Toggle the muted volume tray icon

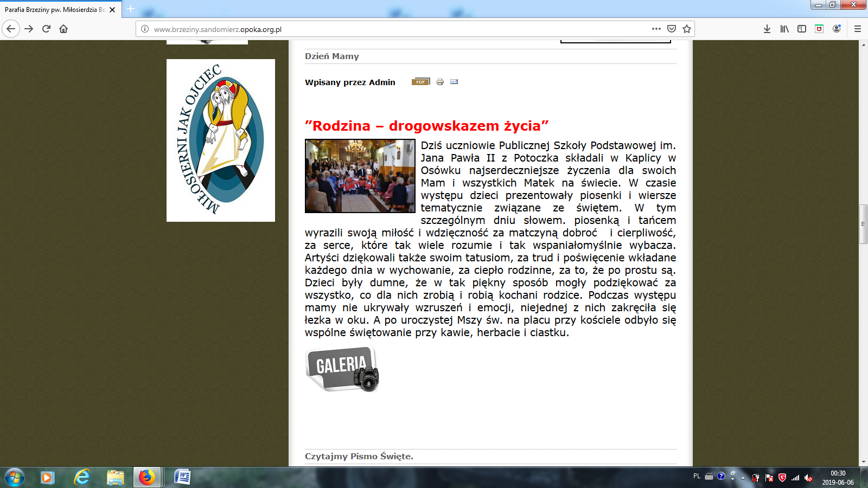[x=808, y=478]
